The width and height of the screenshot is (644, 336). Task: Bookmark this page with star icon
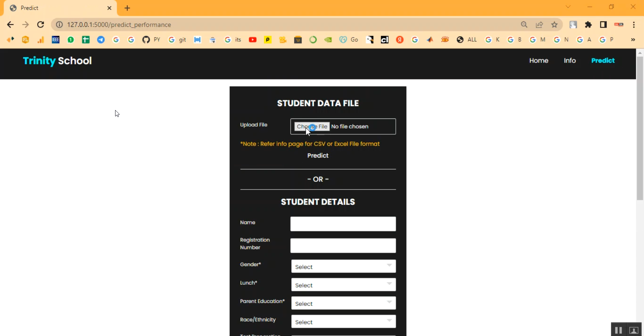(x=554, y=25)
